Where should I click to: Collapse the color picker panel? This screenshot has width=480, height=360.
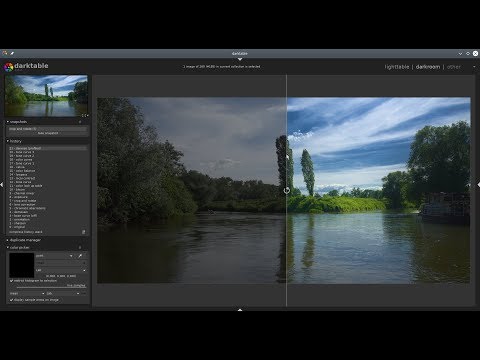pos(8,248)
